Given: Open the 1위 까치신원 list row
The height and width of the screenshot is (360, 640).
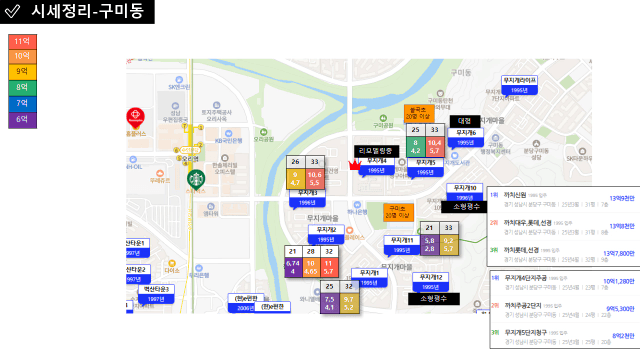Looking at the screenshot, I should pos(563,200).
